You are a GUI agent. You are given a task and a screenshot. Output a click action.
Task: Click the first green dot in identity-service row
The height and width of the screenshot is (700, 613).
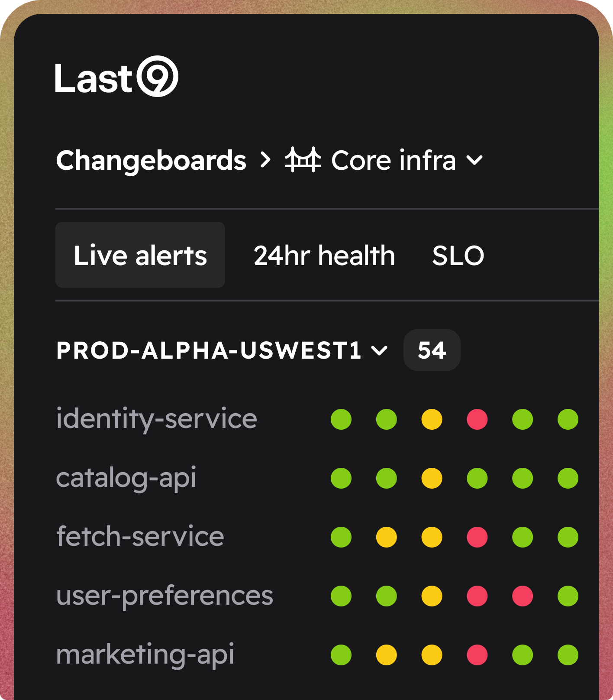coord(341,419)
